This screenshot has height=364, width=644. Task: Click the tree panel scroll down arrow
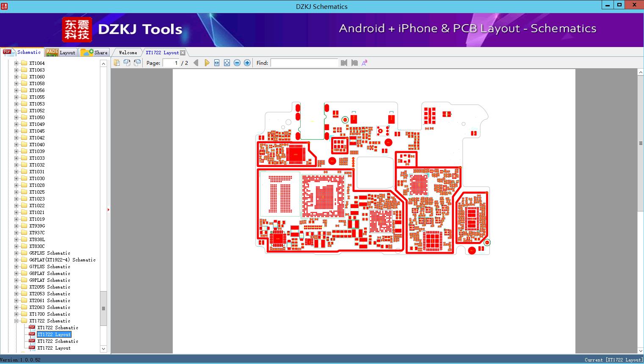tap(103, 349)
